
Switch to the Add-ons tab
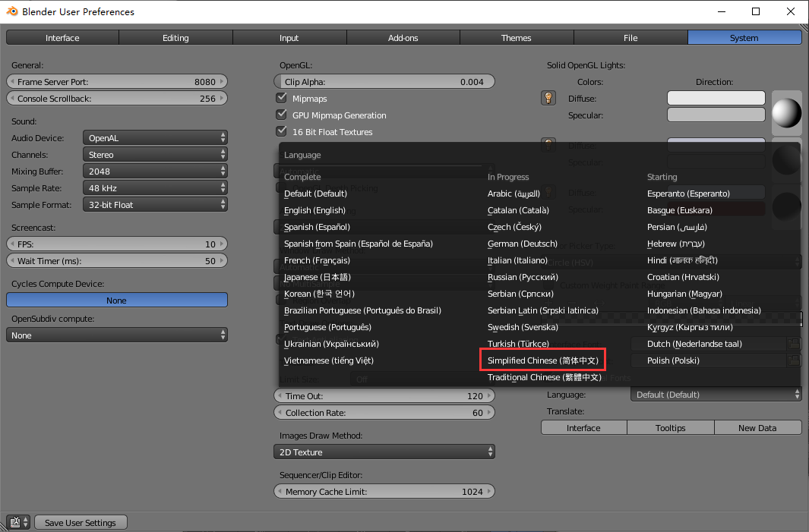point(403,37)
